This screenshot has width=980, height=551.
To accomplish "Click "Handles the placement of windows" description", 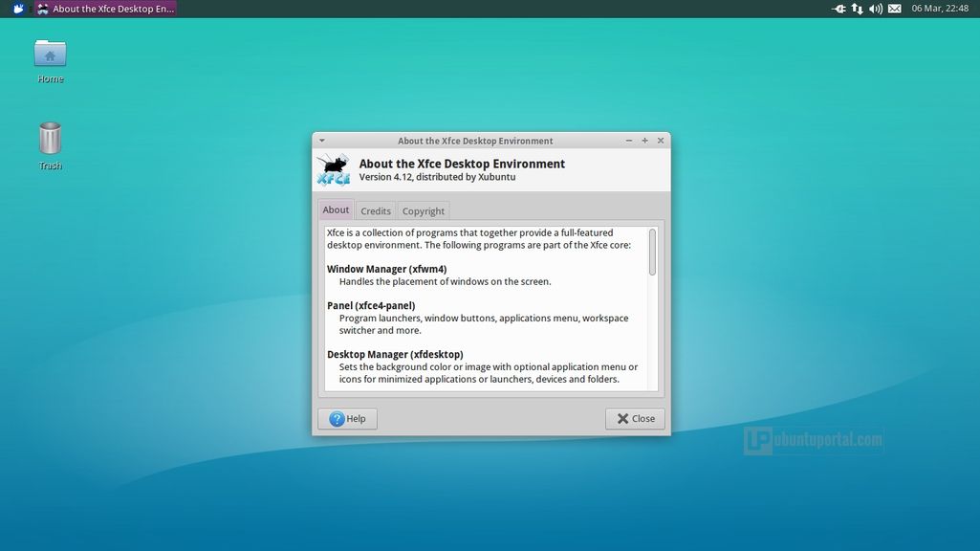I will [x=445, y=281].
